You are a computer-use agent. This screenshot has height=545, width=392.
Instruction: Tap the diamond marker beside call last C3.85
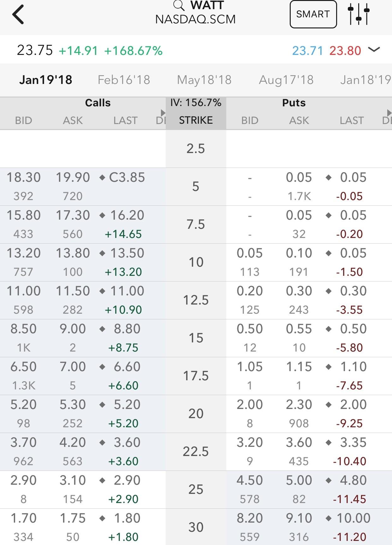[102, 178]
